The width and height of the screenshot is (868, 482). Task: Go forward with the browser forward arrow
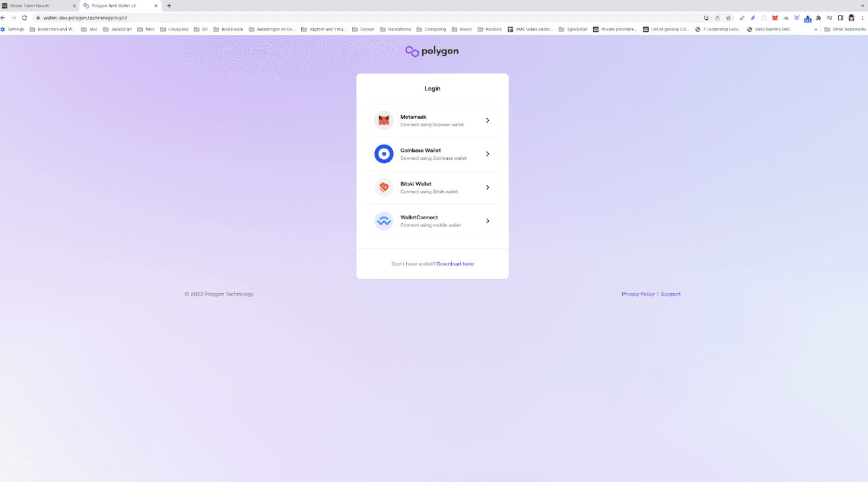click(14, 18)
